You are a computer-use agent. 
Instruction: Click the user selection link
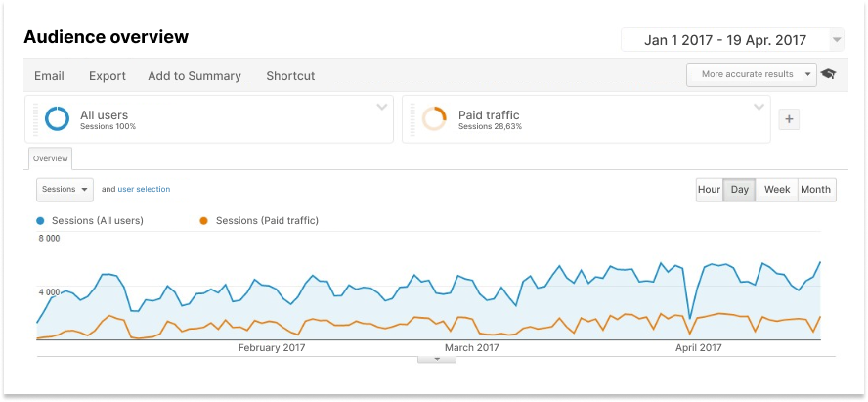144,190
